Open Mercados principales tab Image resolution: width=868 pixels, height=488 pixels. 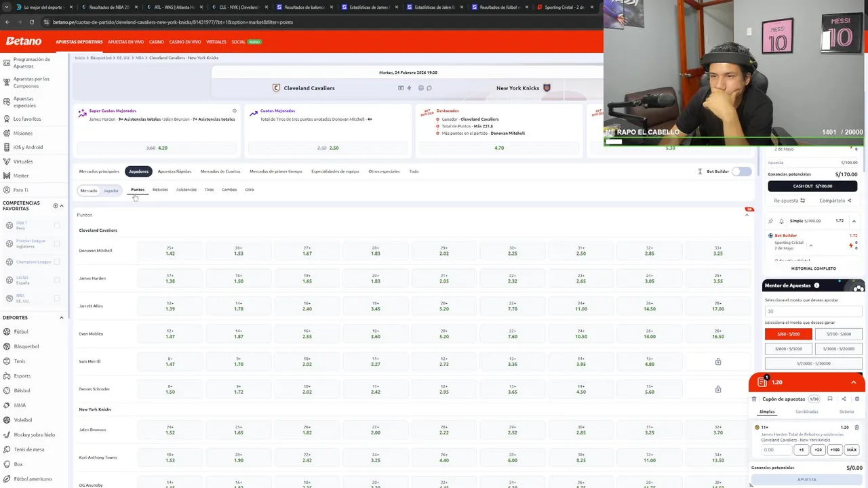pyautogui.click(x=99, y=171)
